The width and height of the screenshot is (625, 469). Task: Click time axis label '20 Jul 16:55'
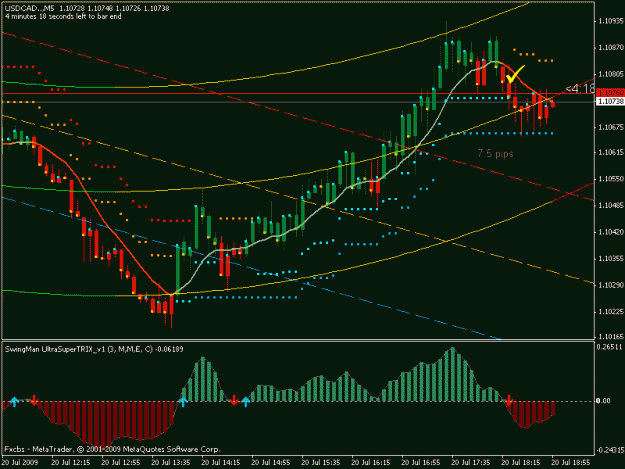[421, 463]
